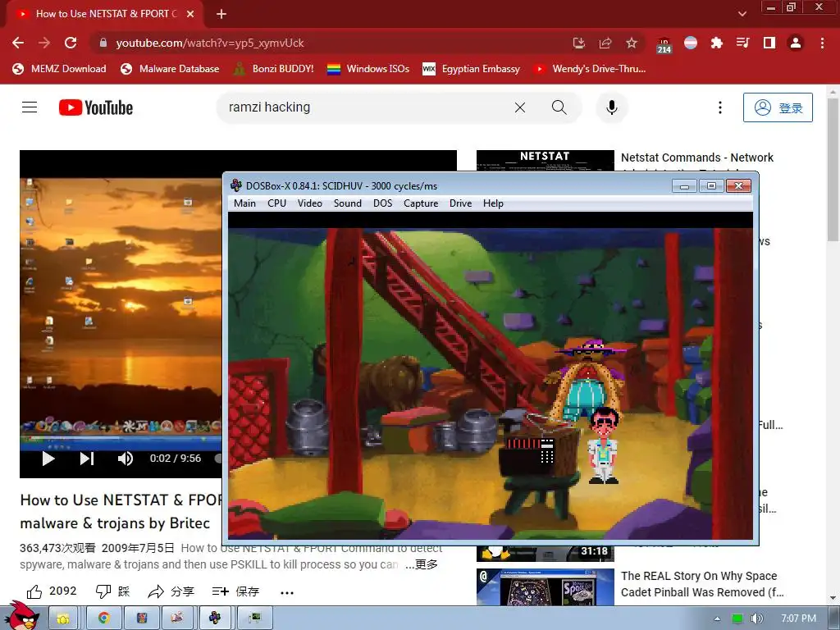Open the Chrome three-dot menu
The image size is (840, 630).
(822, 43)
